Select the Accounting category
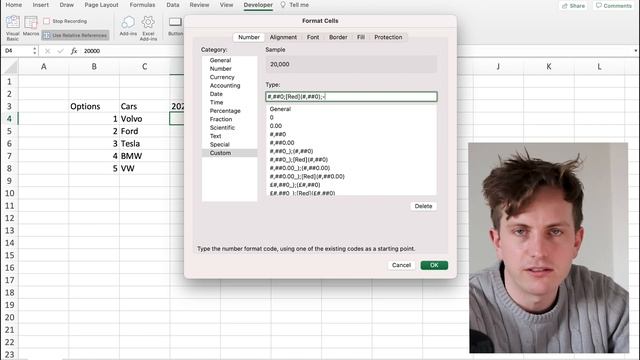The image size is (640, 360). 229,86
